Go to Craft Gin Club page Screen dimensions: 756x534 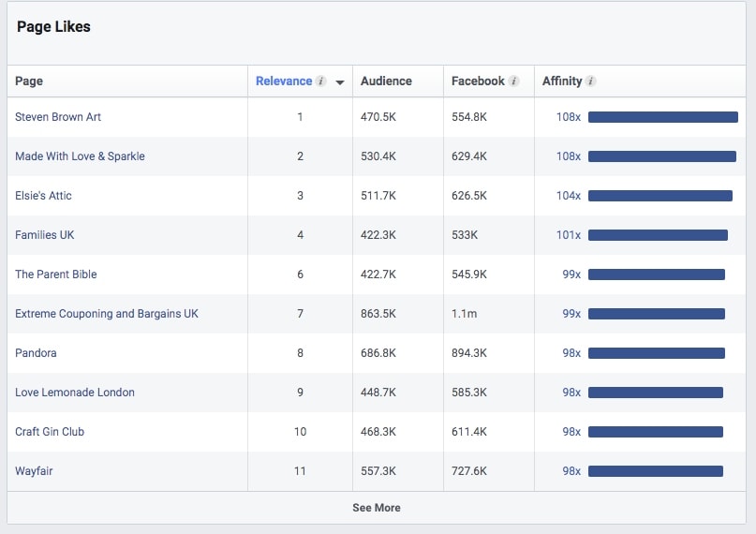coord(50,432)
